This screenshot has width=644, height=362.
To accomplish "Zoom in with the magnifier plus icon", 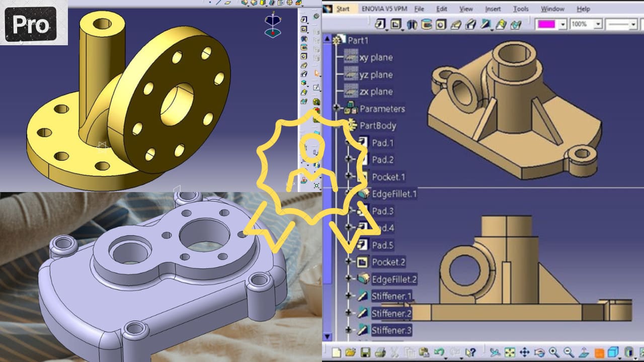I will [554, 352].
